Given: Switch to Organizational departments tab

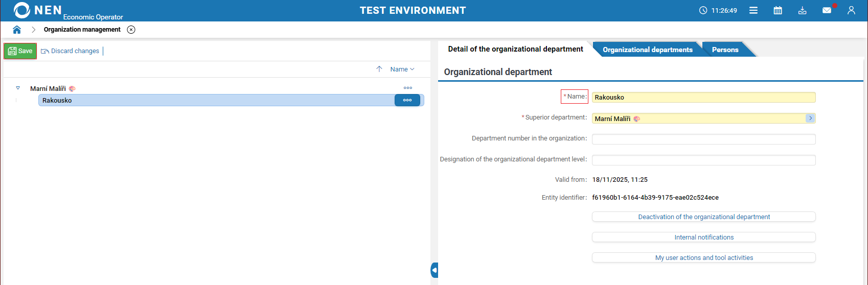Looking at the screenshot, I should click(647, 50).
